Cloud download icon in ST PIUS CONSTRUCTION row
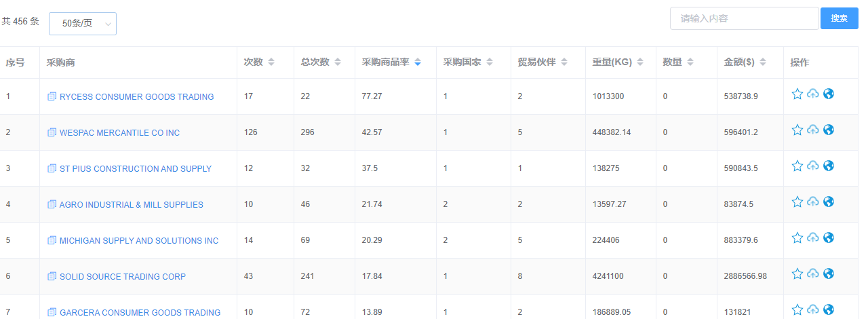Image resolution: width=868 pixels, height=319 pixels. pos(813,166)
